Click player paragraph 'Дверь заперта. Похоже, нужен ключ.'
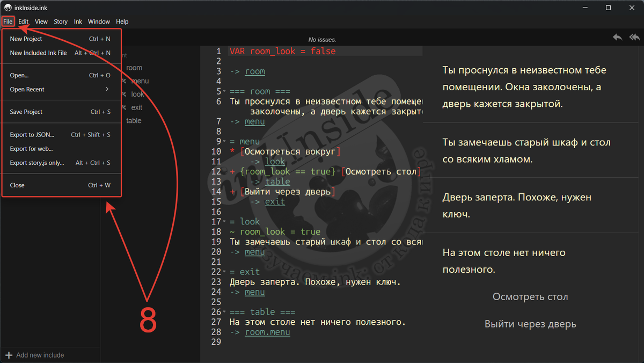Viewport: 644px width, 363px height. 517,206
